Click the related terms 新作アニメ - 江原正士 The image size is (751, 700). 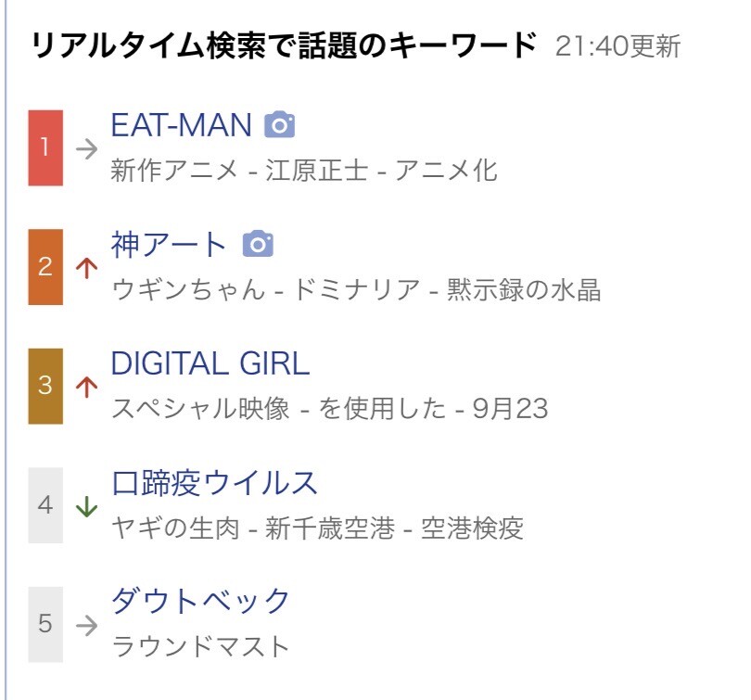[x=239, y=171]
